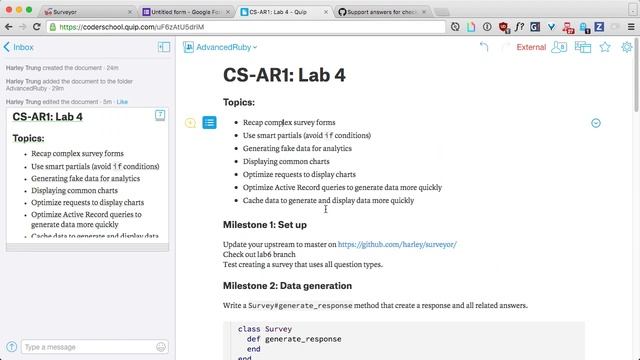
Task: Redo the last undone edit
Action: point(505,47)
